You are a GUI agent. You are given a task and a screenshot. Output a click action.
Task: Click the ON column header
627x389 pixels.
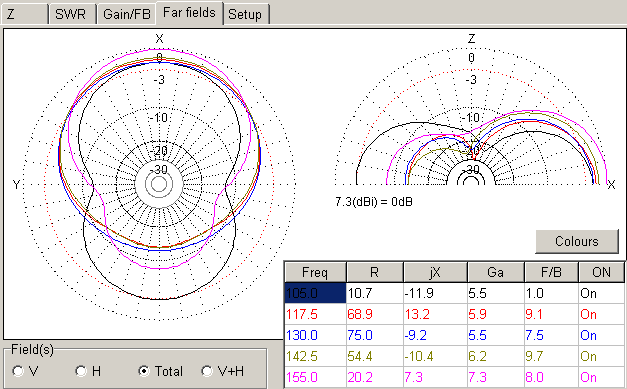(x=601, y=272)
